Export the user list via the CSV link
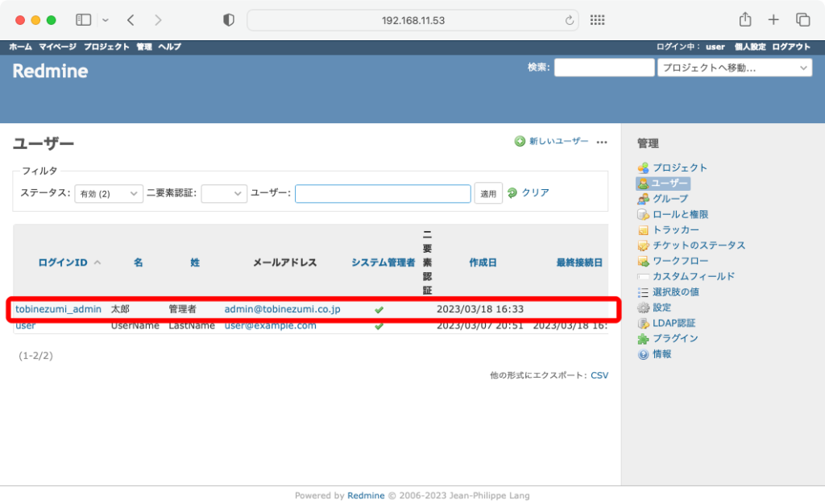The height and width of the screenshot is (504, 825). (599, 375)
